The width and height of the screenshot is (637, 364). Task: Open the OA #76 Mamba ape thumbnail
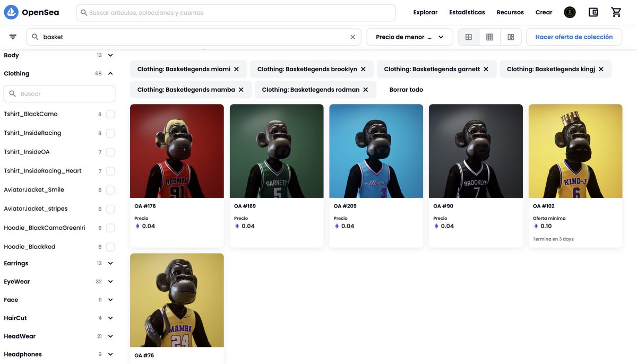(x=177, y=300)
